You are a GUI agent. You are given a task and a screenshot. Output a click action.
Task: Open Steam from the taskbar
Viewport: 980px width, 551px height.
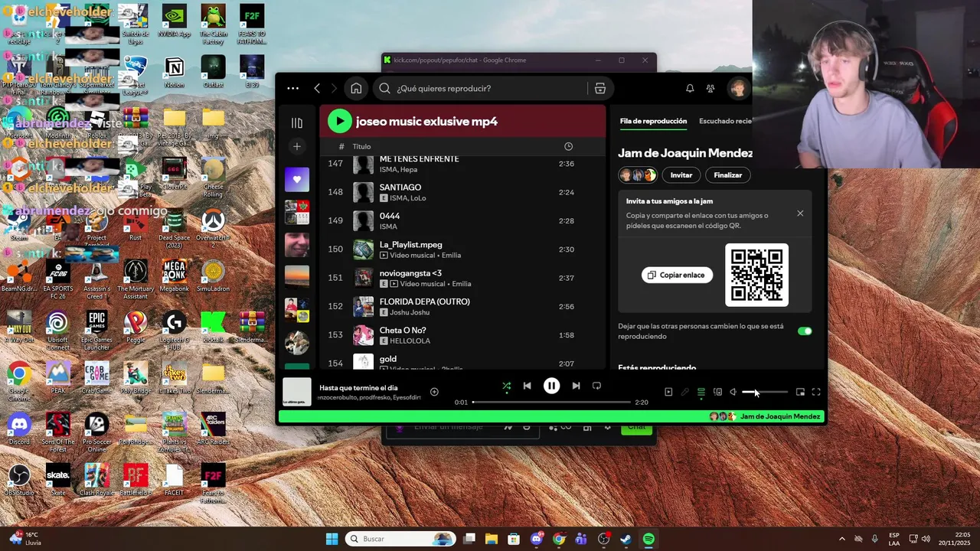point(626,539)
